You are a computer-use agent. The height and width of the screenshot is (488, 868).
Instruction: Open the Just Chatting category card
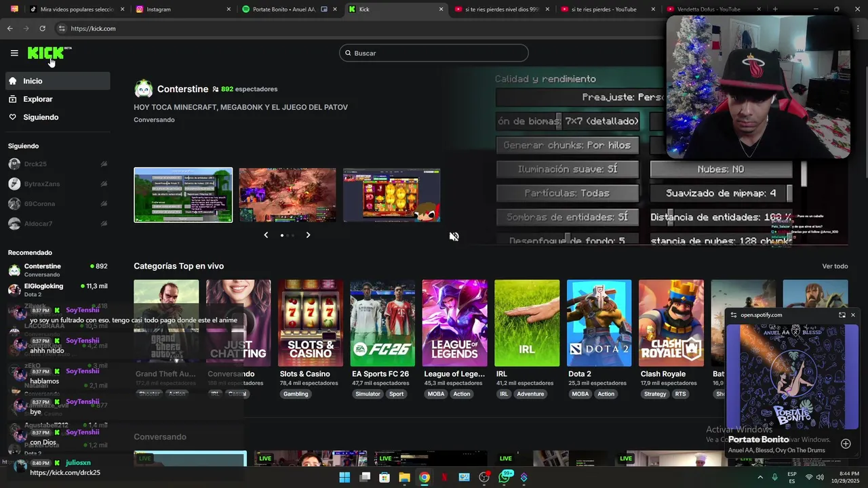(x=238, y=323)
